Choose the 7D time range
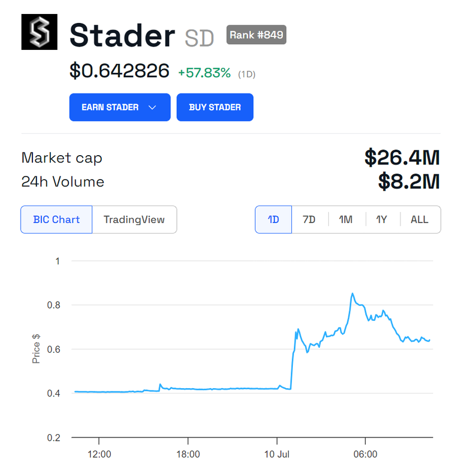This screenshot has width=476, height=471. tap(309, 220)
